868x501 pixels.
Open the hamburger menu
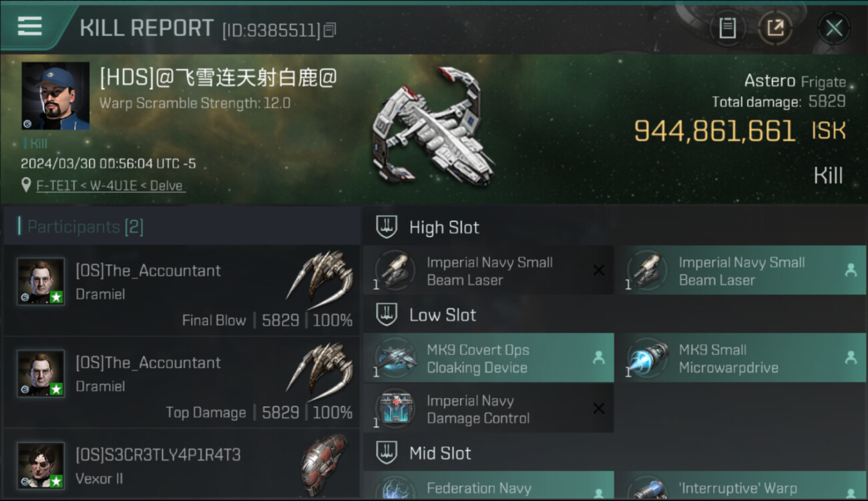pyautogui.click(x=29, y=27)
